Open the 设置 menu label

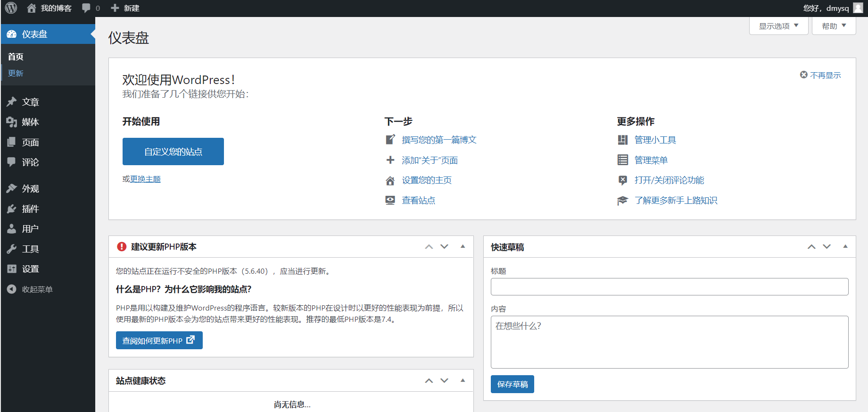(31, 269)
